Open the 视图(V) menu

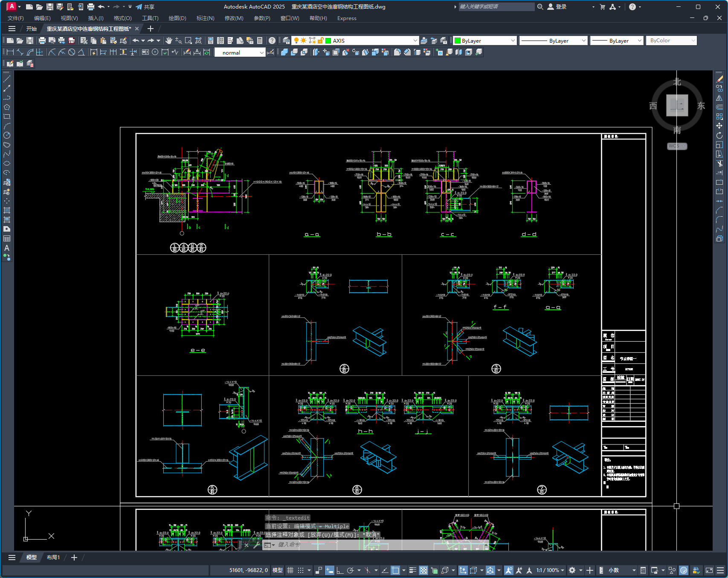coord(69,18)
